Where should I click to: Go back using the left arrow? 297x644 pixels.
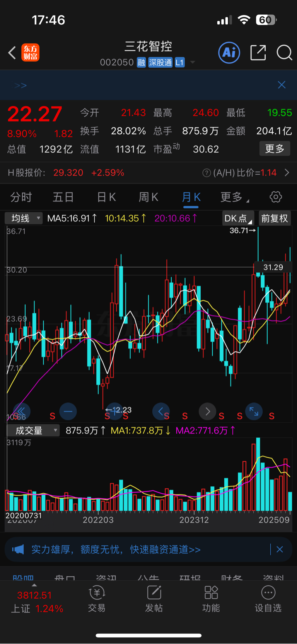point(12,53)
